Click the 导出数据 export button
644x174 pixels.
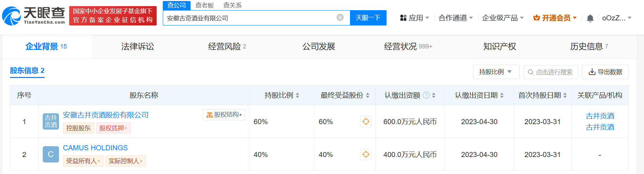(605, 72)
